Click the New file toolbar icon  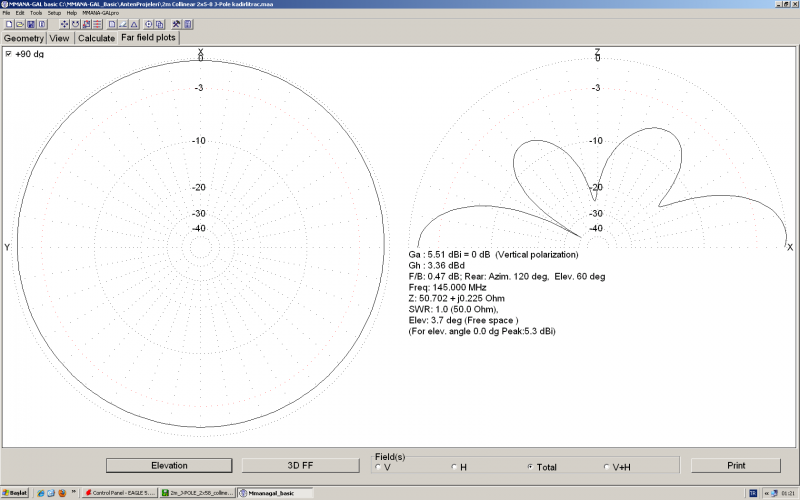coord(9,24)
